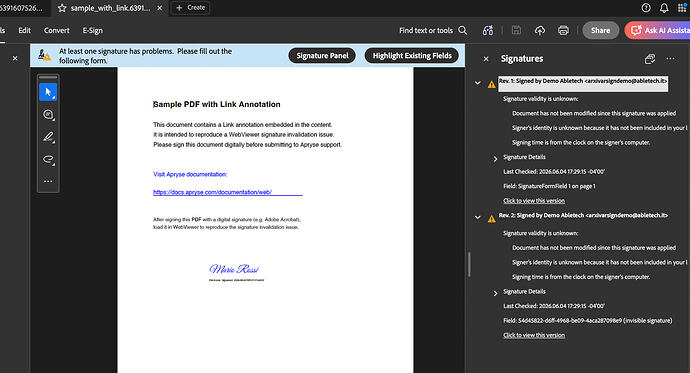Screen dimensions: 690x373
Task: Click the Find text or tools field
Action: pyautogui.click(x=426, y=30)
